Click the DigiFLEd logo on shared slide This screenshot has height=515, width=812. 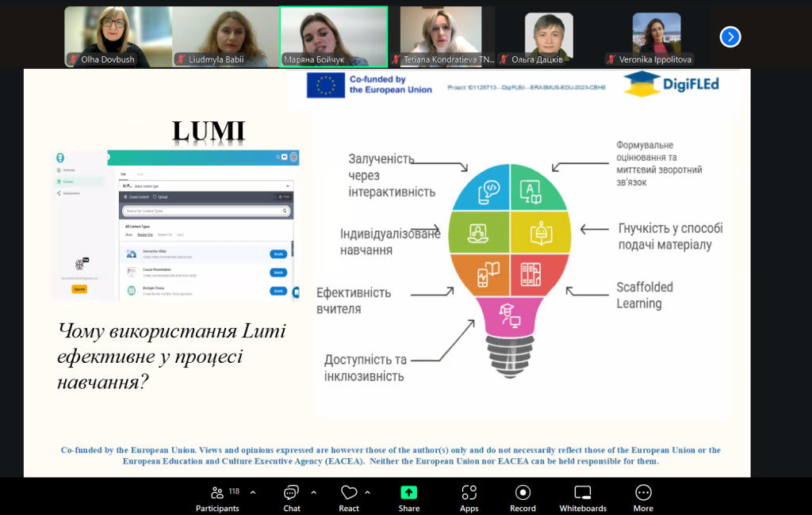click(x=671, y=85)
